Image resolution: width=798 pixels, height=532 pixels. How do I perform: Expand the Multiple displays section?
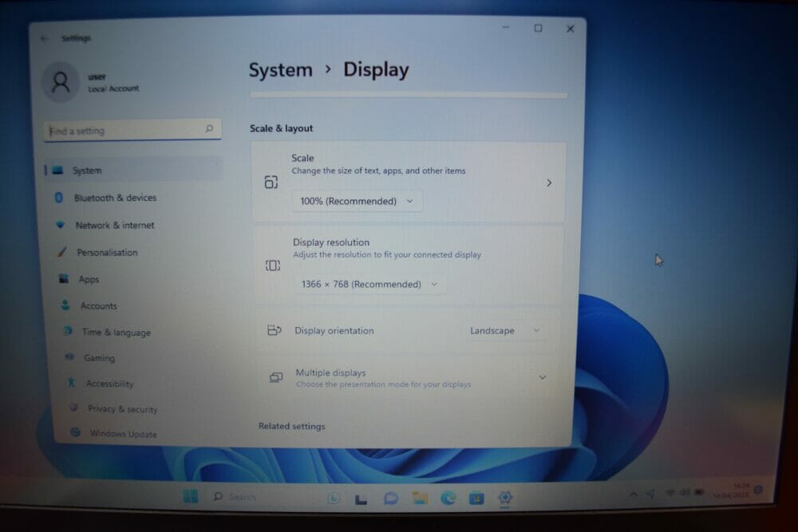pos(543,377)
